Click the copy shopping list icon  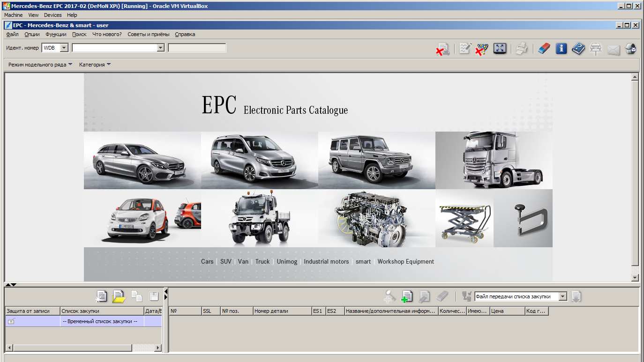coord(136,296)
